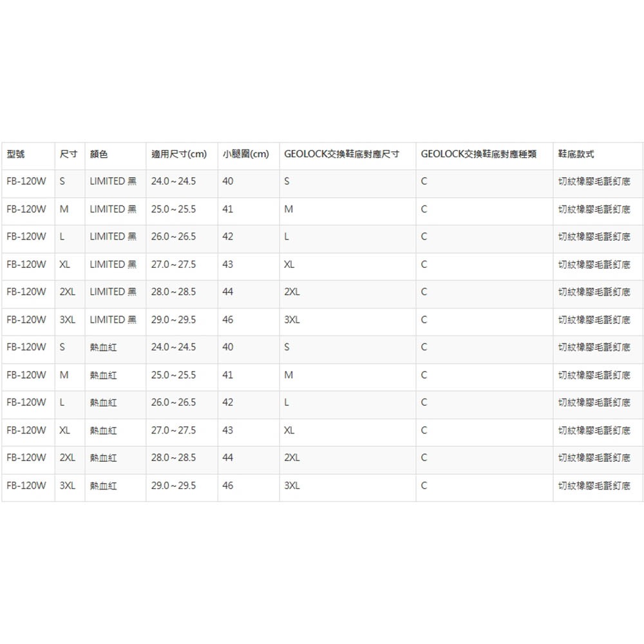This screenshot has width=644, height=644.
Task: Select the 顏色 column header
Action: pyautogui.click(x=99, y=155)
